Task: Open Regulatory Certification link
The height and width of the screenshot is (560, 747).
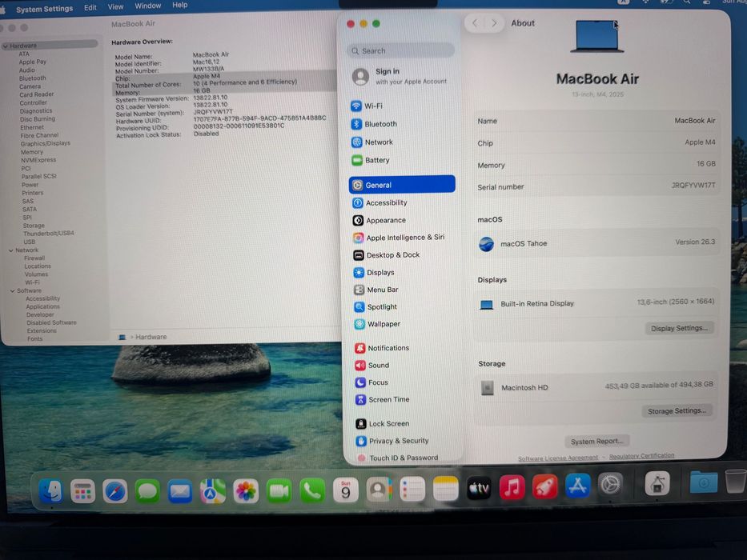Action: [x=641, y=456]
